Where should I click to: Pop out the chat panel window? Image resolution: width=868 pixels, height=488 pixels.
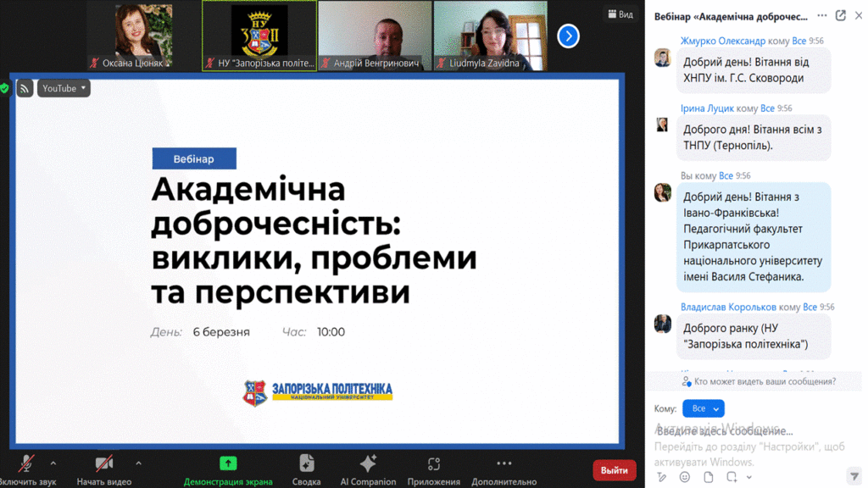841,15
